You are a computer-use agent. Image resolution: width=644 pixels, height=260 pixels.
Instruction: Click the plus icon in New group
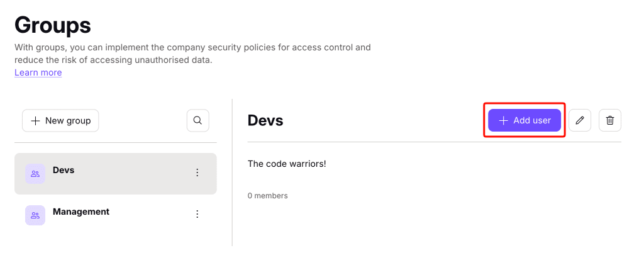pyautogui.click(x=36, y=120)
